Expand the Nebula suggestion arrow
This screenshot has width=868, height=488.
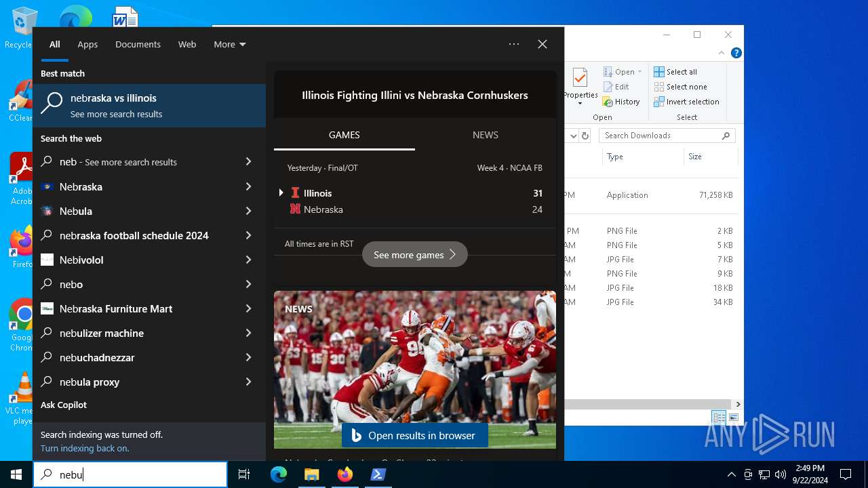pyautogui.click(x=248, y=211)
